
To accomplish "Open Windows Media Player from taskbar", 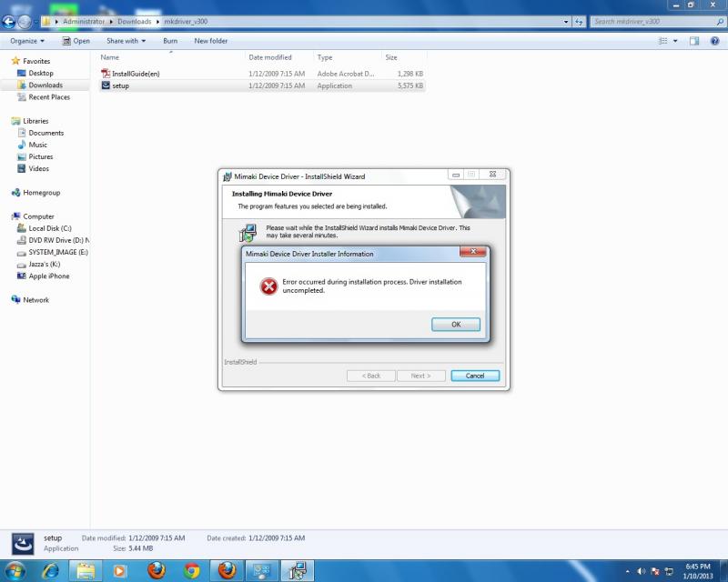I will pyautogui.click(x=120, y=571).
